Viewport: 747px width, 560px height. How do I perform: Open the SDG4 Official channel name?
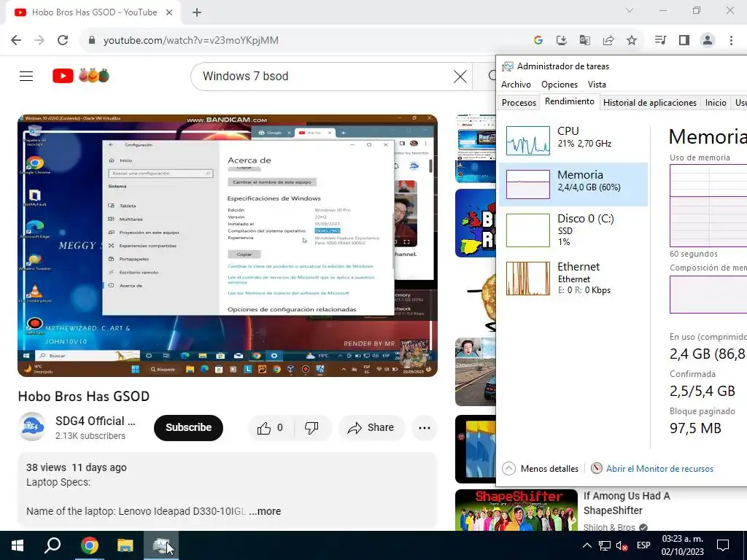(x=95, y=421)
